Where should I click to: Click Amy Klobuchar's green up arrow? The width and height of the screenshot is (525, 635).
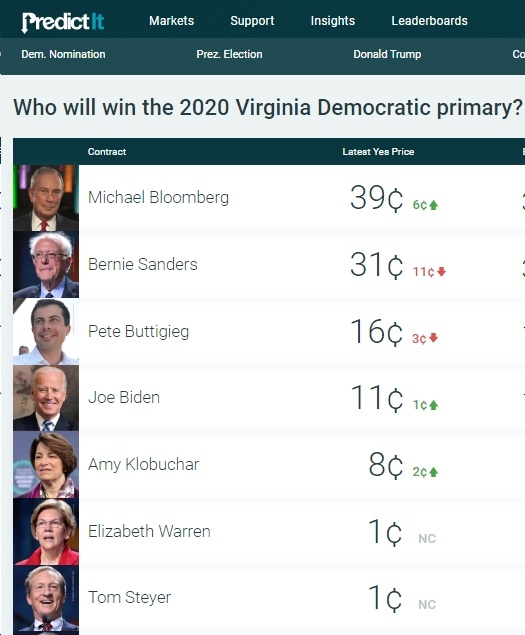click(433, 472)
